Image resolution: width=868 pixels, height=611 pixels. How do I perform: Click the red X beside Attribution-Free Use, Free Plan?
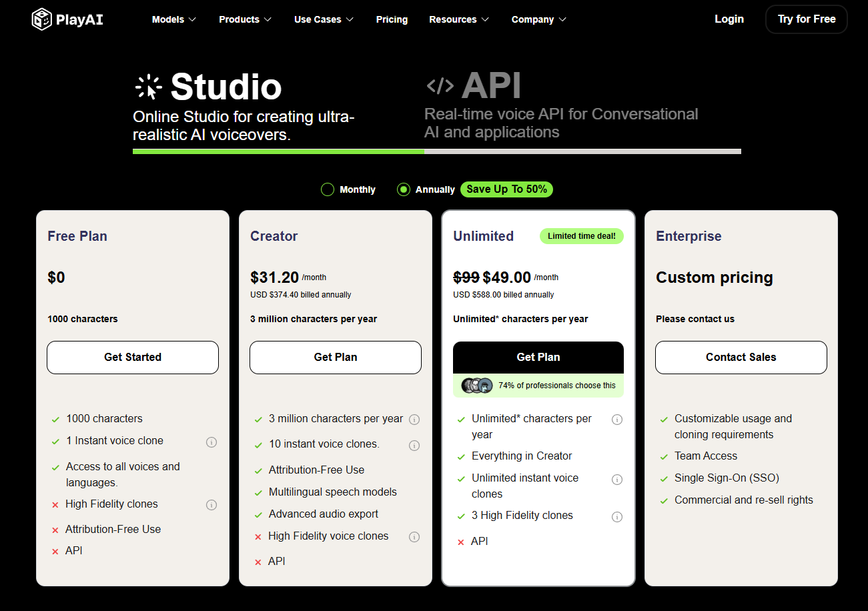click(55, 530)
